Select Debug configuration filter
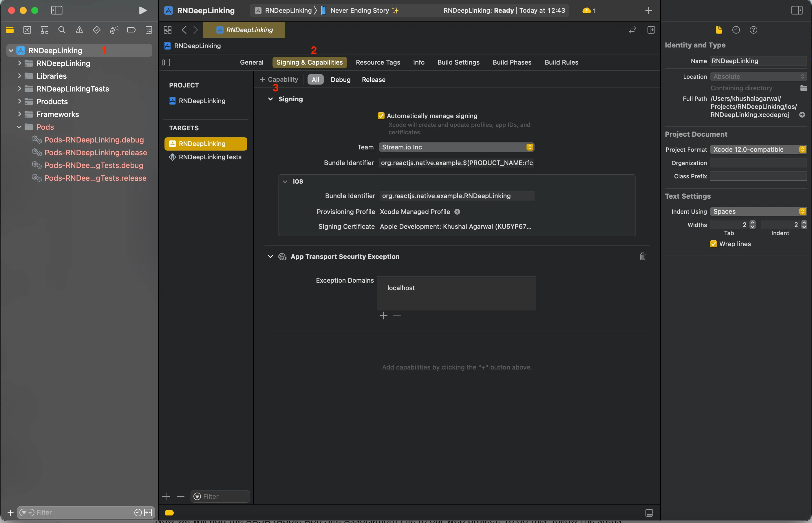This screenshot has width=812, height=523. click(340, 79)
